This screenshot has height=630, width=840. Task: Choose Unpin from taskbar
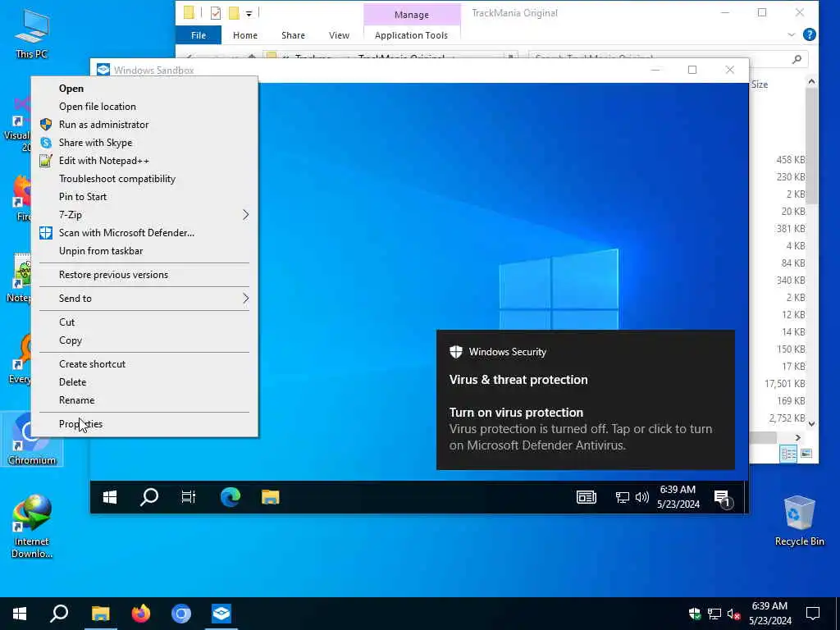click(x=144, y=251)
